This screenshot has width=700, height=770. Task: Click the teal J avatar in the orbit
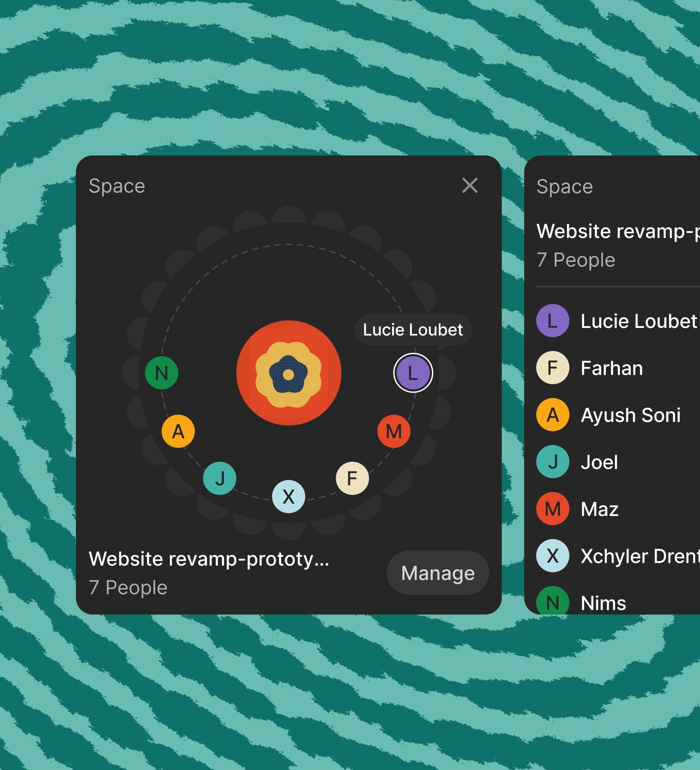[219, 478]
